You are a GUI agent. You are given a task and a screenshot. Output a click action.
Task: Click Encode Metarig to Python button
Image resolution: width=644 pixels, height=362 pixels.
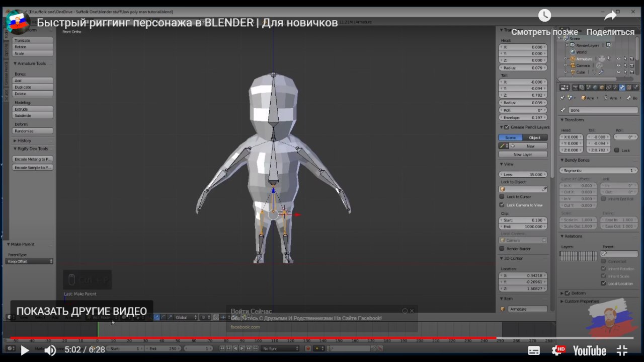pyautogui.click(x=33, y=159)
